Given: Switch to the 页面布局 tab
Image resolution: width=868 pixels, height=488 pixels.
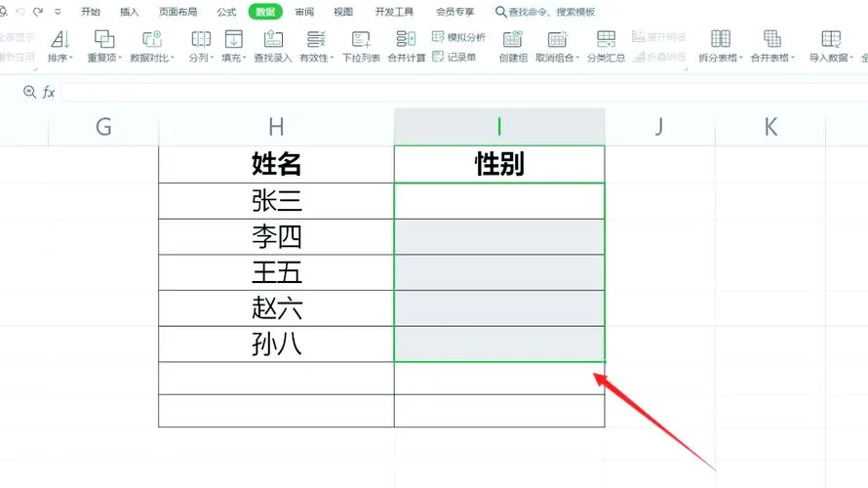Looking at the screenshot, I should coord(178,12).
